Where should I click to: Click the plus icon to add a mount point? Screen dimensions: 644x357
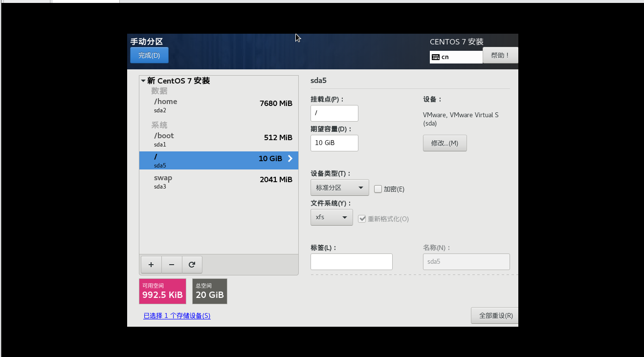pyautogui.click(x=151, y=265)
